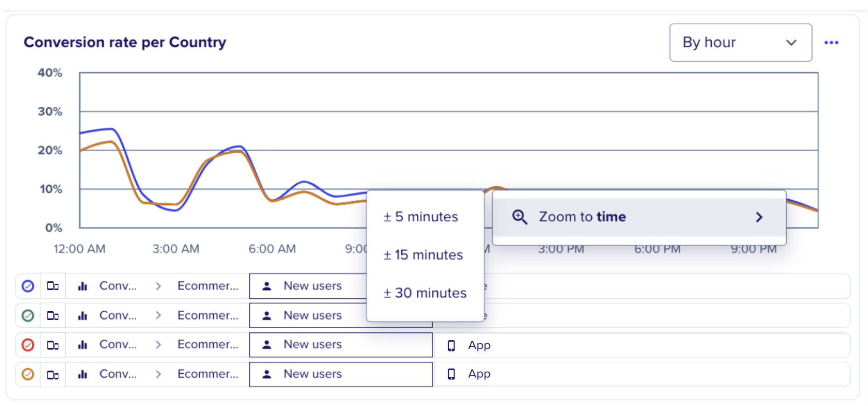The height and width of the screenshot is (406, 868).
Task: Click the 20% axis label
Action: tap(49, 150)
